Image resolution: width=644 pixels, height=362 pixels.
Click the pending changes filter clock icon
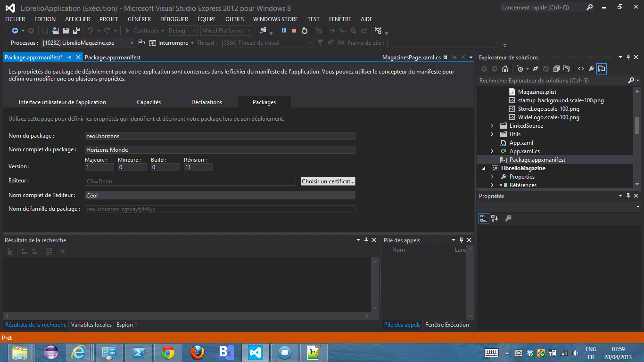(x=520, y=69)
